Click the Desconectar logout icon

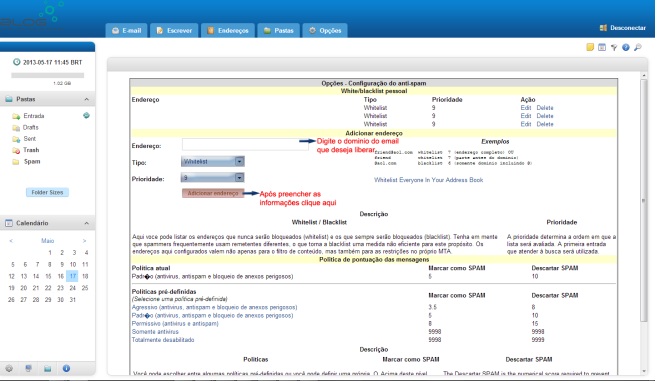coord(603,28)
